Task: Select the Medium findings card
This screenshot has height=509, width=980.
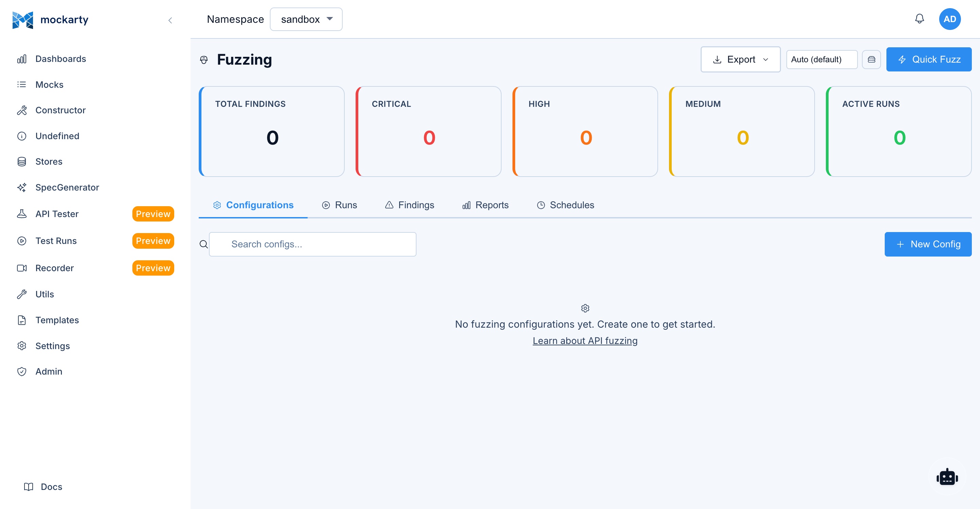Action: pyautogui.click(x=742, y=132)
